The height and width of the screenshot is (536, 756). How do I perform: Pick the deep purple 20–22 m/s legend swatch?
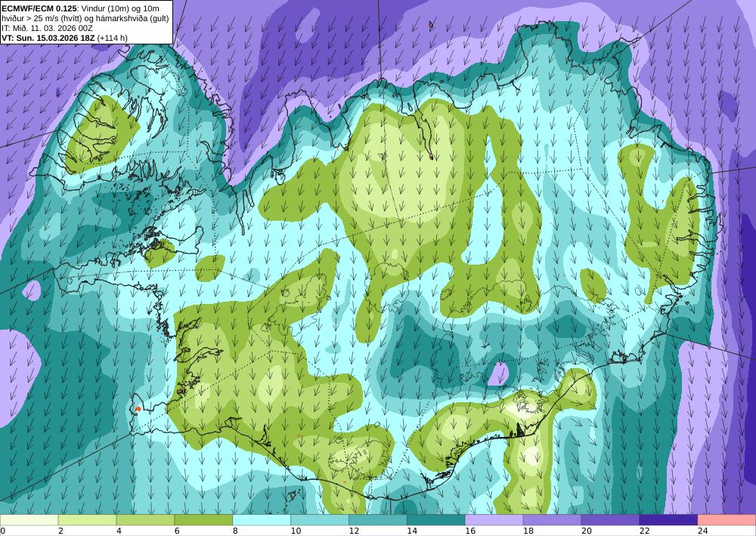coord(610,519)
